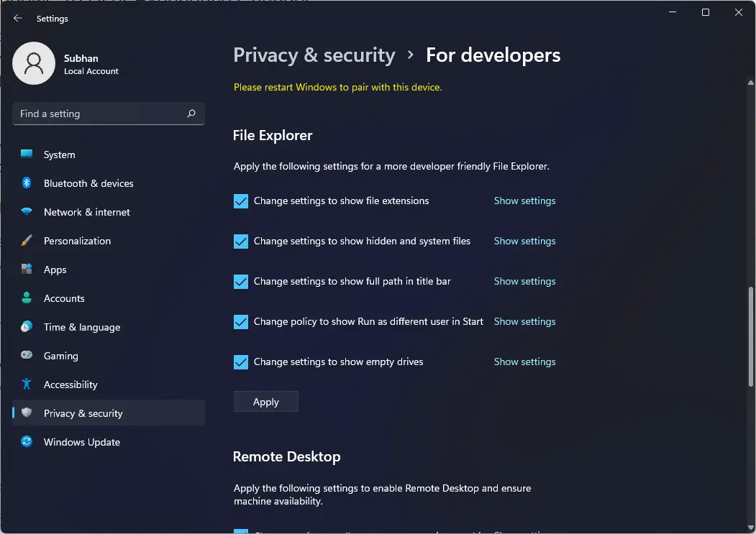Screen dimensions: 756x534
Task: Click the System monitor icon
Action: (x=27, y=155)
